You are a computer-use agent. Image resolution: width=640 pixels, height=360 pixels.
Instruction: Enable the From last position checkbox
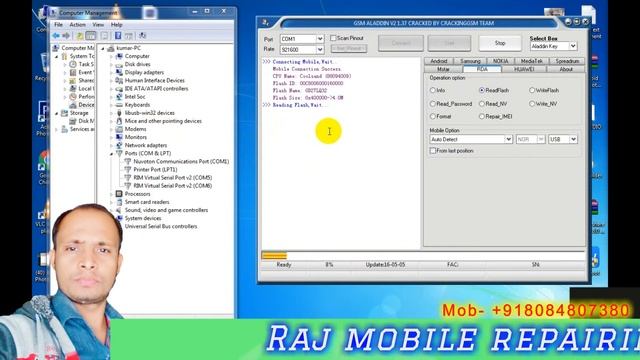tap(433, 151)
